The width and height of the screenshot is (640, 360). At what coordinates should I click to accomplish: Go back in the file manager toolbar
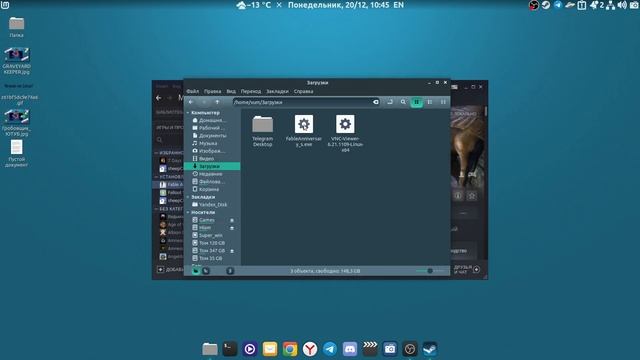(191, 102)
